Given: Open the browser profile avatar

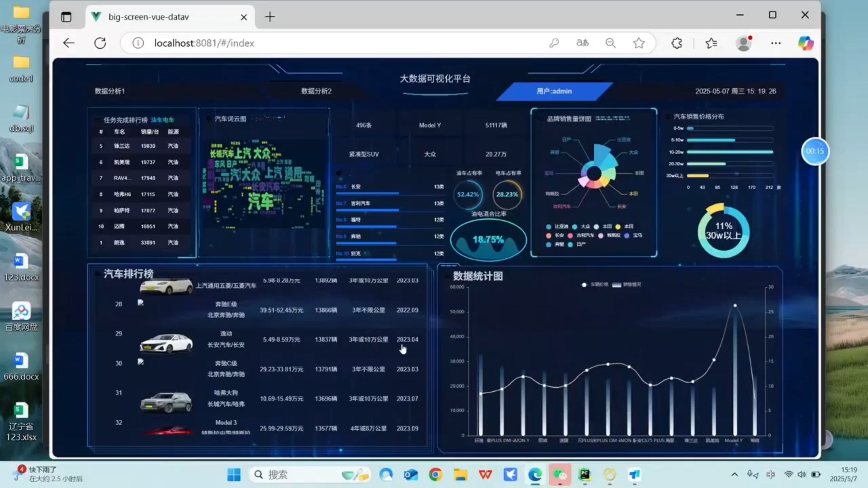Looking at the screenshot, I should [x=744, y=43].
